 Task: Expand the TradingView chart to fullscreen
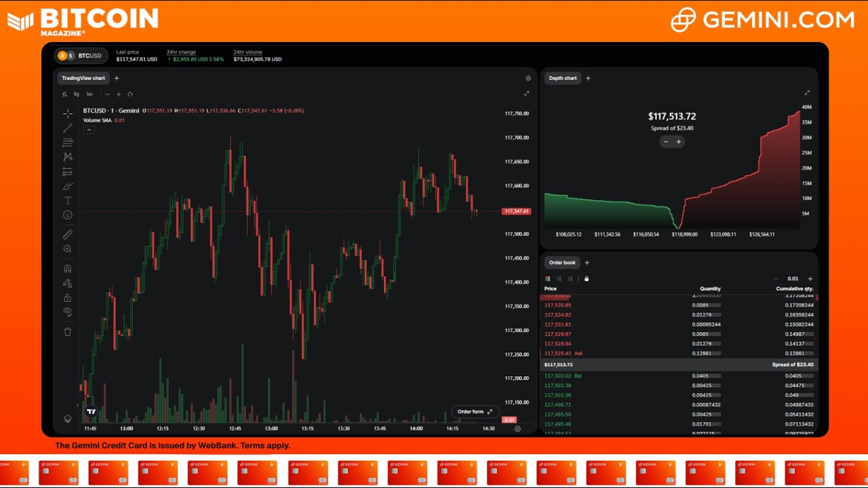(527, 94)
